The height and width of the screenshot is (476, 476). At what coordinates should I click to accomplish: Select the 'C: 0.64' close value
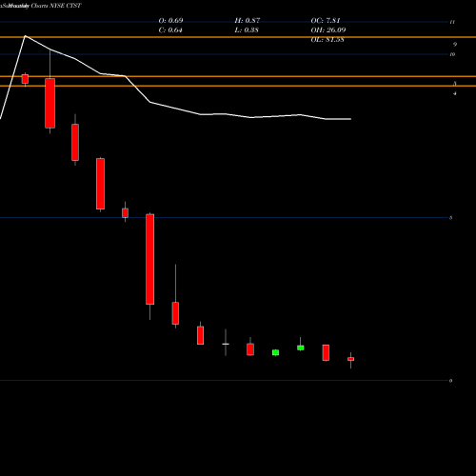coord(170,30)
